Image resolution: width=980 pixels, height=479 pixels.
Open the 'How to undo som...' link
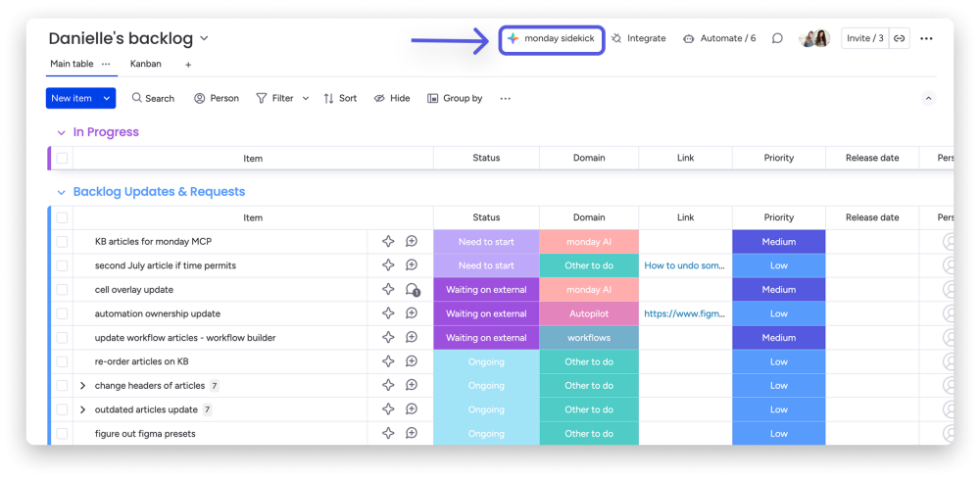685,265
